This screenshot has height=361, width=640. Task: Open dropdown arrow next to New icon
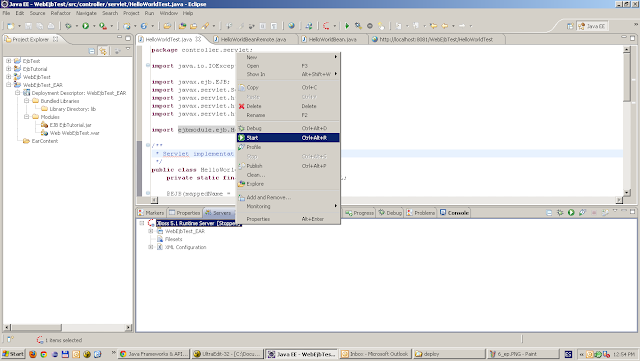[19, 26]
